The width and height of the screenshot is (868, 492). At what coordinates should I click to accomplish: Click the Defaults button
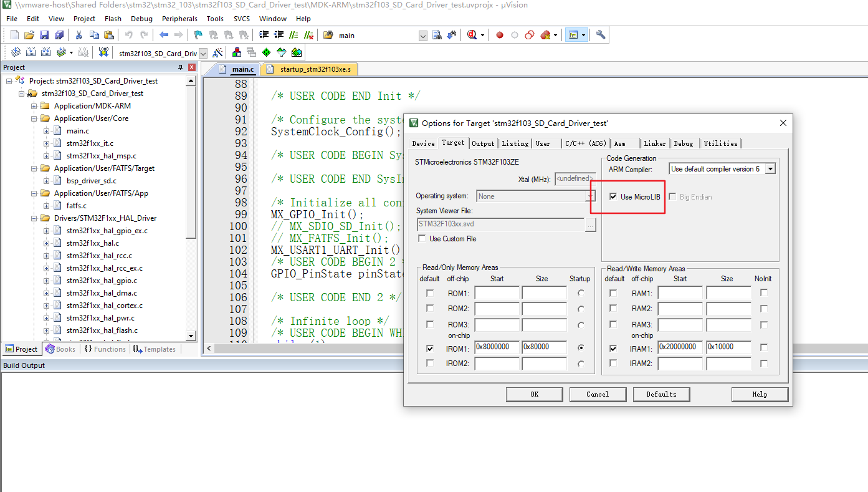coord(661,394)
